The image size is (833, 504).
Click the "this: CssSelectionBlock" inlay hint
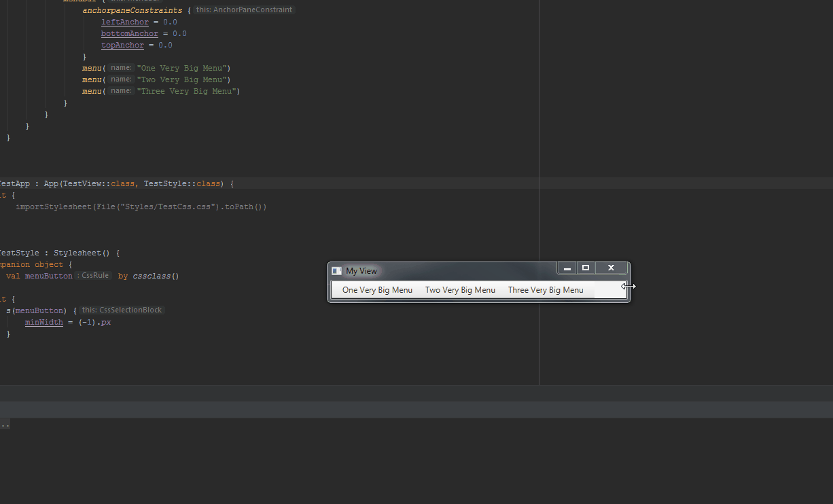pos(122,310)
